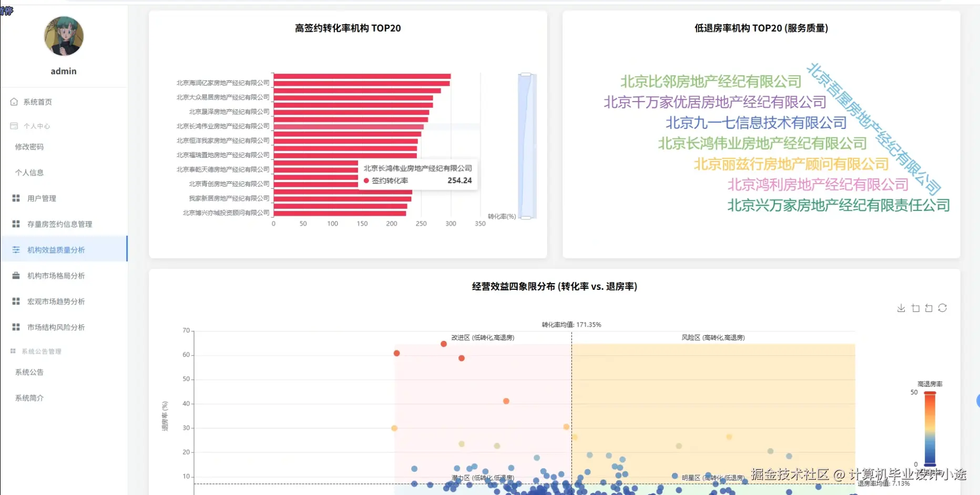Click the legend dot for 签约转化率 in tooltip

coord(367,180)
